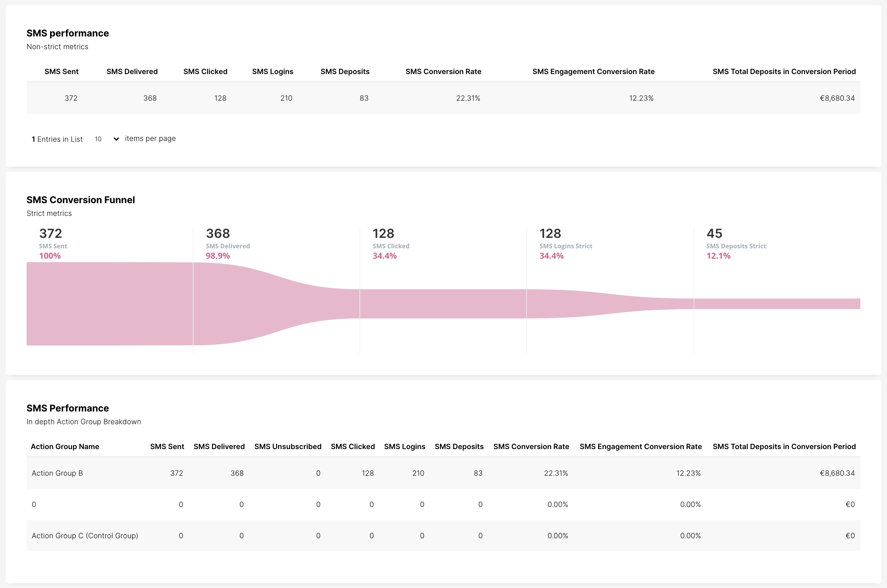Click SMS Deposits header in top table
This screenshot has height=588, width=887.
pos(345,72)
